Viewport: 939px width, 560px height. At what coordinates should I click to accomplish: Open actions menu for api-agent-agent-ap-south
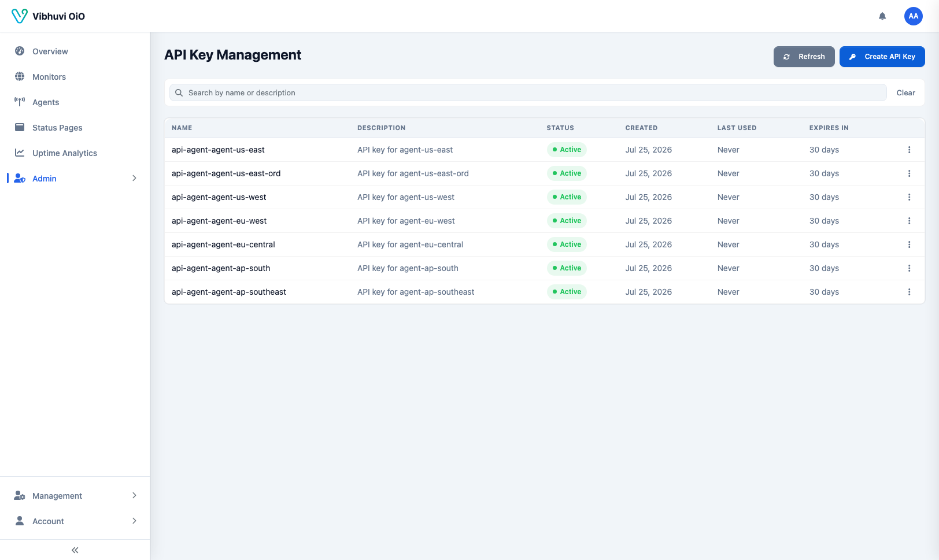[x=909, y=268]
